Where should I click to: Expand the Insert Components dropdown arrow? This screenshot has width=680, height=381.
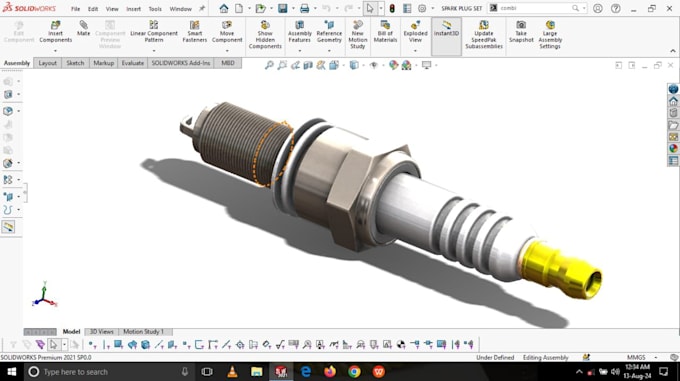[56, 51]
